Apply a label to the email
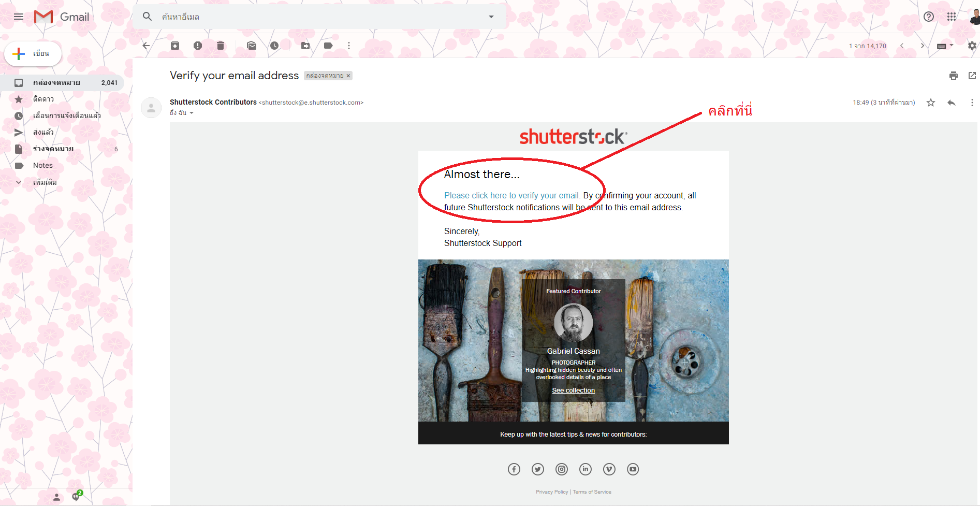980x506 pixels. click(x=328, y=46)
